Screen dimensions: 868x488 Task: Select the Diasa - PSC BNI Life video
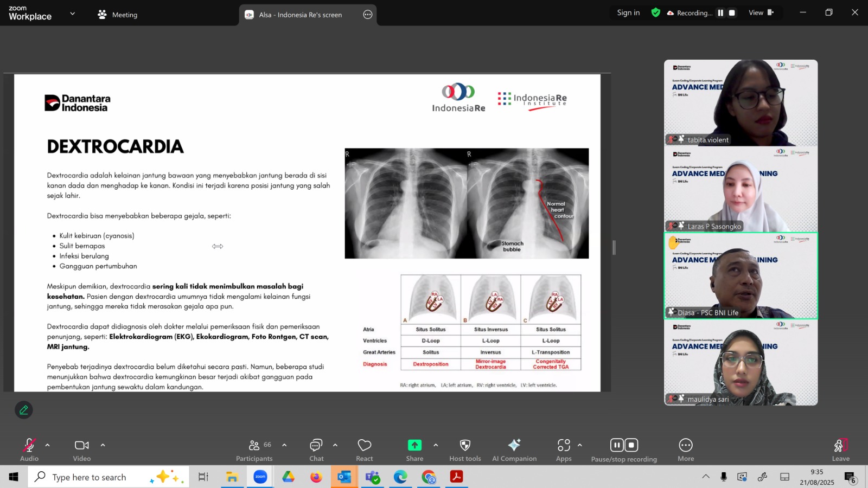[x=741, y=275]
